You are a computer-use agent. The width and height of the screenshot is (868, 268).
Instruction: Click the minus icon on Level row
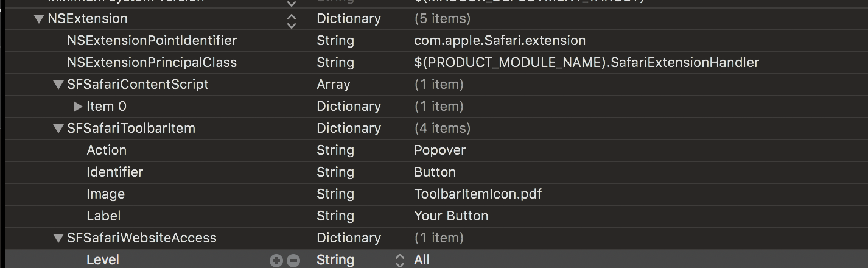pos(293,261)
